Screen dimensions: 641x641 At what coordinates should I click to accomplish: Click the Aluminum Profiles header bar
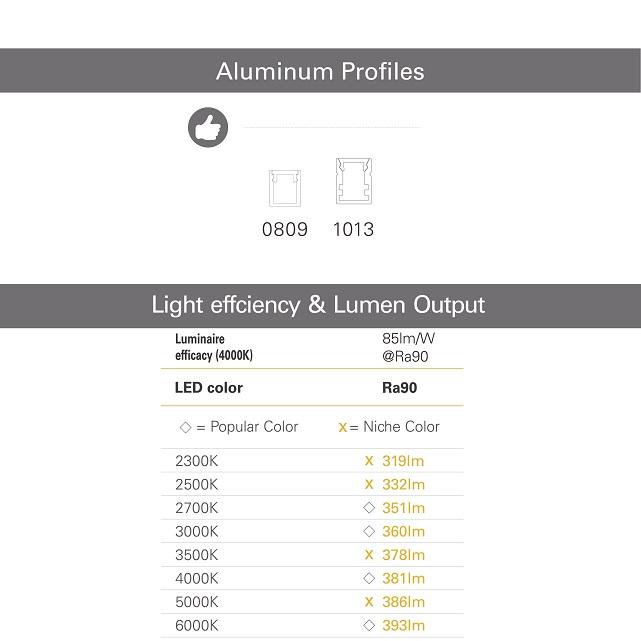point(320,71)
